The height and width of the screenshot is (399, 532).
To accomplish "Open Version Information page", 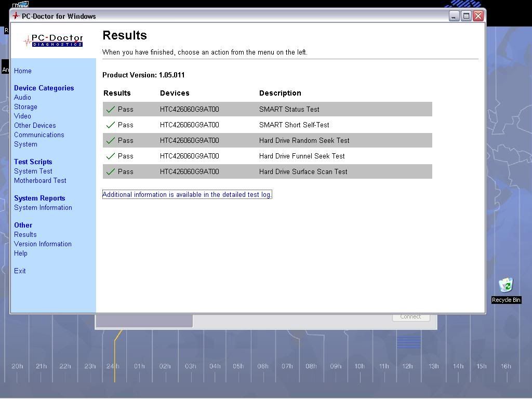I will (x=43, y=244).
